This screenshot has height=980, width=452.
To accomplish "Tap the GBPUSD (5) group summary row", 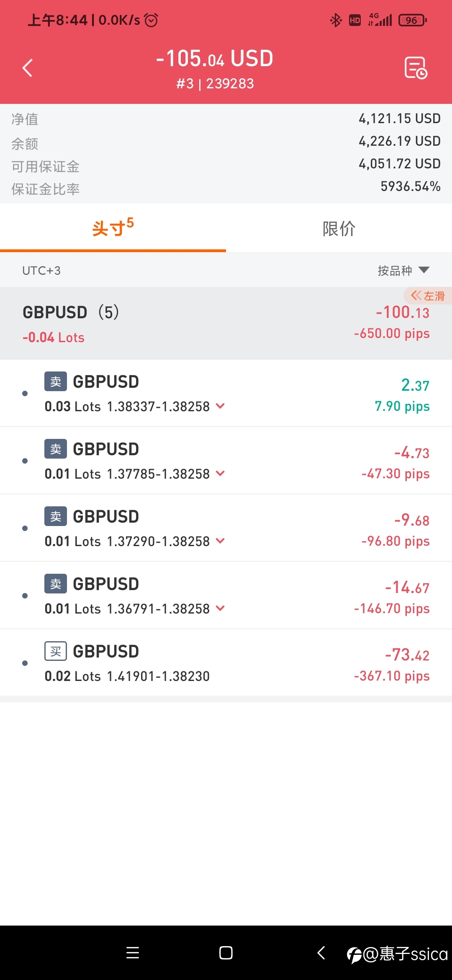I will (226, 323).
